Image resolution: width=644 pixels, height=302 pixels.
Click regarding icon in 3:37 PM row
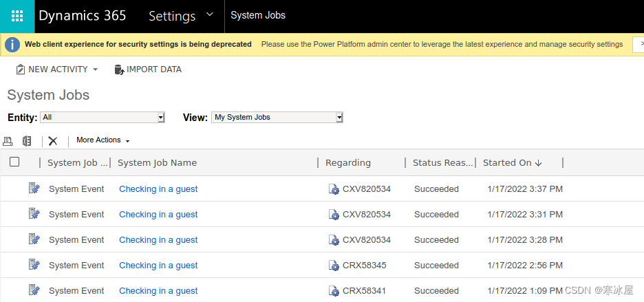pos(334,189)
